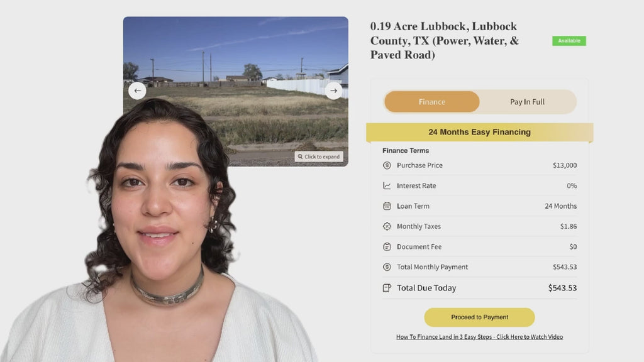
Task: Show the previous property photo
Action: pos(137,90)
